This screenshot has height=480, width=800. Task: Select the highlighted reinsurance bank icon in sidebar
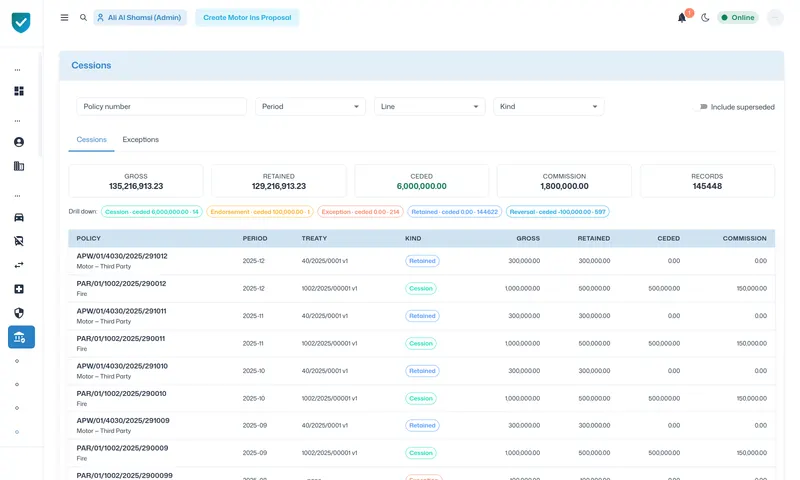click(21, 337)
